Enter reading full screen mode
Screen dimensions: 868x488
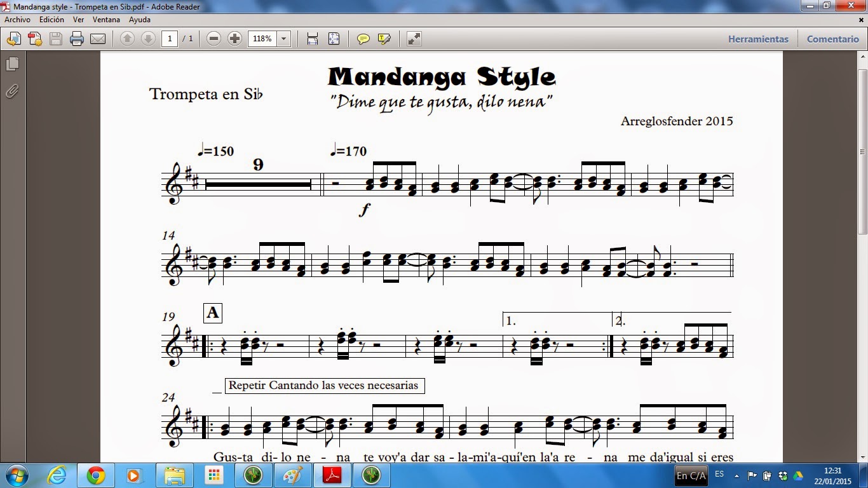click(x=414, y=39)
